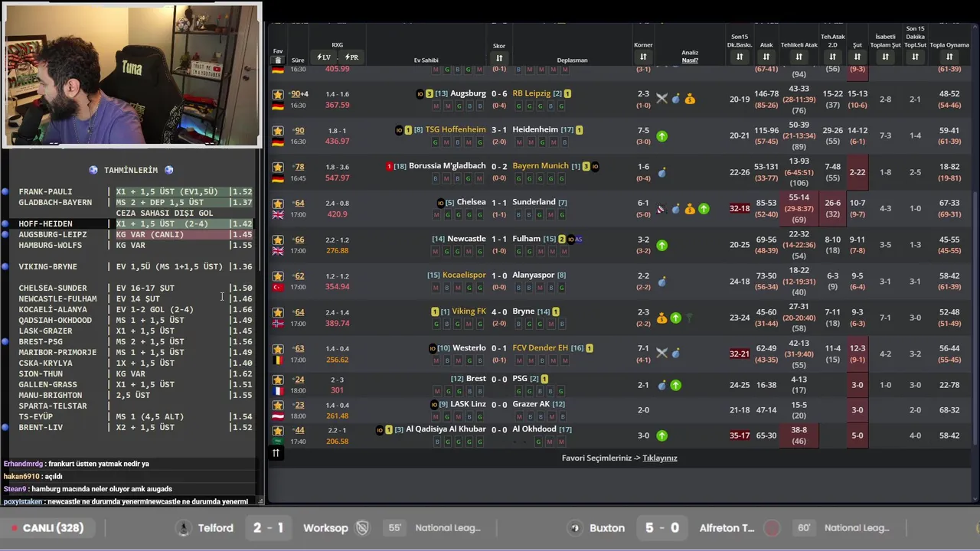Sort by Tehlikeli Atak column
Image resolution: width=980 pixels, height=551 pixels.
point(799,57)
